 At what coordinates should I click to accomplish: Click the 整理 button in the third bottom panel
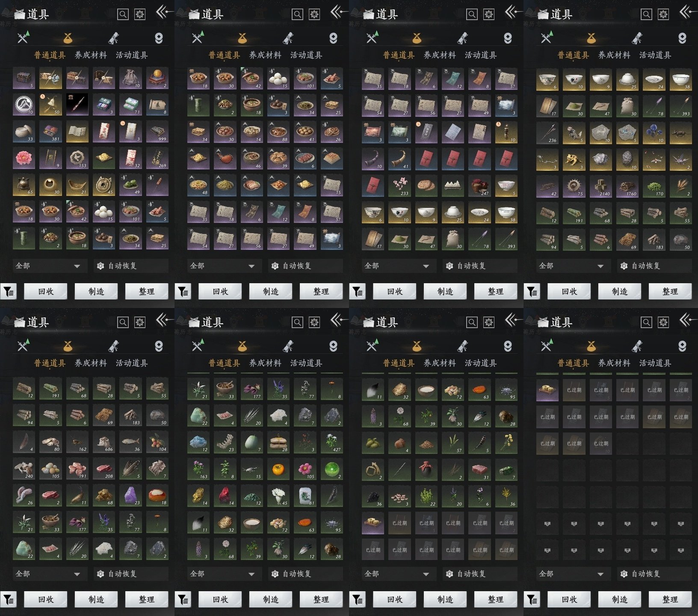[495, 600]
